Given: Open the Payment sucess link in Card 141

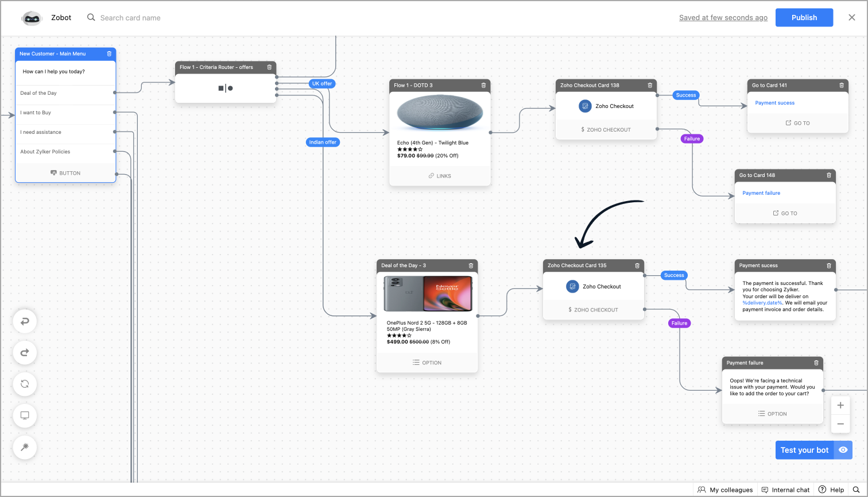Looking at the screenshot, I should tap(775, 103).
